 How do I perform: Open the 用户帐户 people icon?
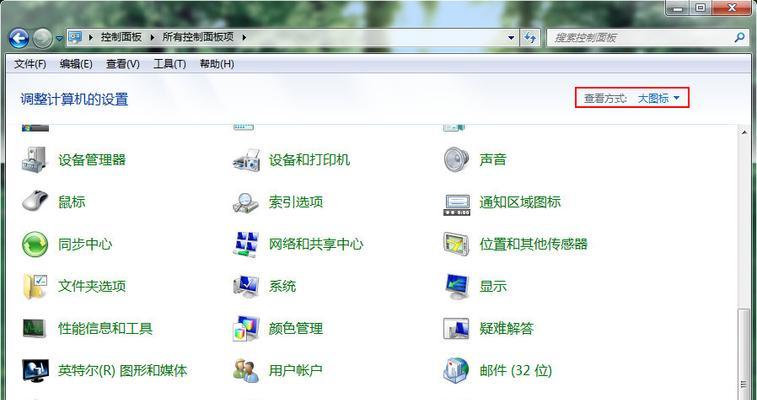246,371
